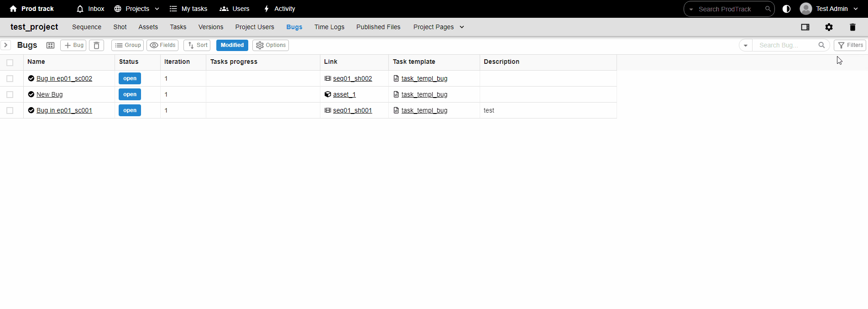Screen dimensions: 868x309
Task: Click the shot icon beside seq01_sh001
Action: [328, 110]
